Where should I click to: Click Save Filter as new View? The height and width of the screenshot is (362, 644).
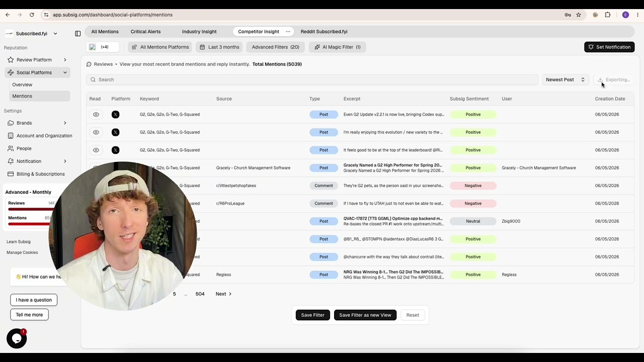[365, 315]
